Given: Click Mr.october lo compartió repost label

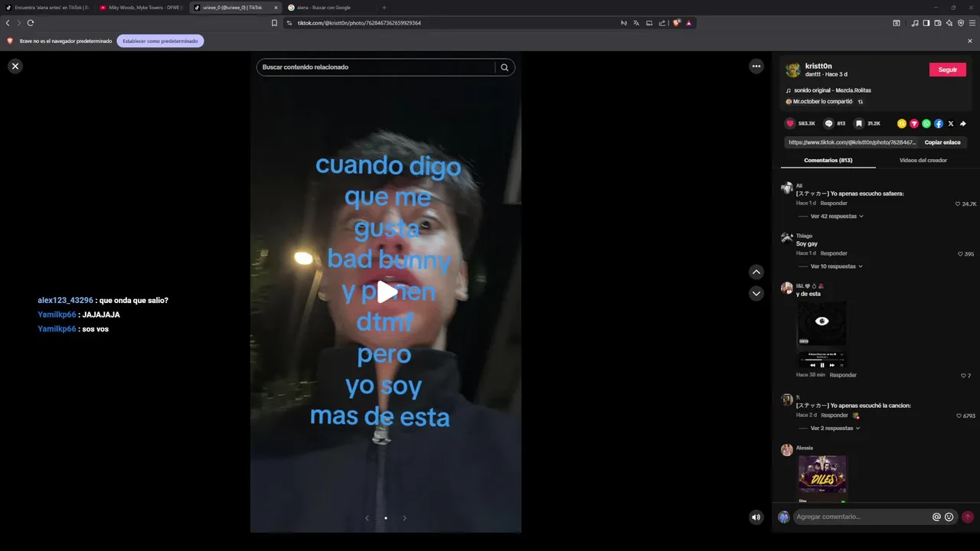Looking at the screenshot, I should coord(822,101).
